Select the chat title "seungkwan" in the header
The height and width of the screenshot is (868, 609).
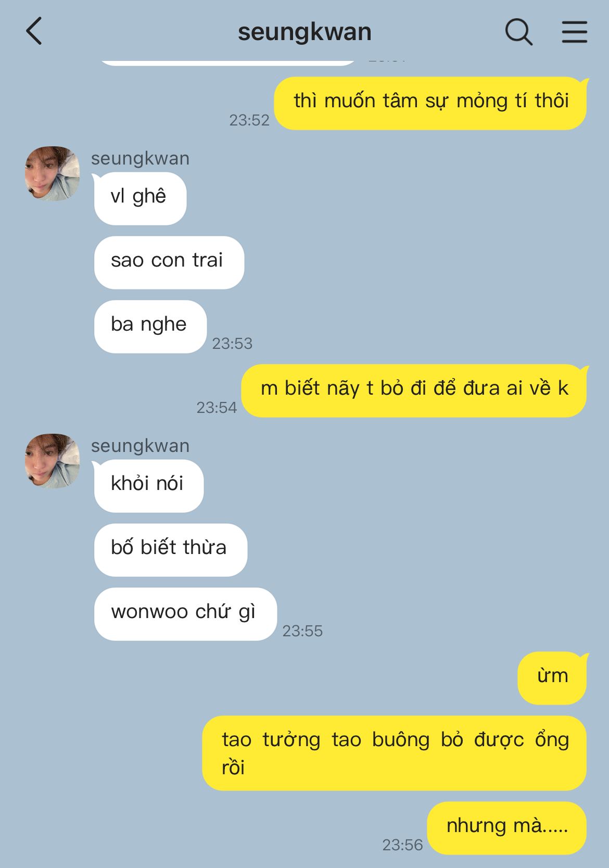coord(304,32)
